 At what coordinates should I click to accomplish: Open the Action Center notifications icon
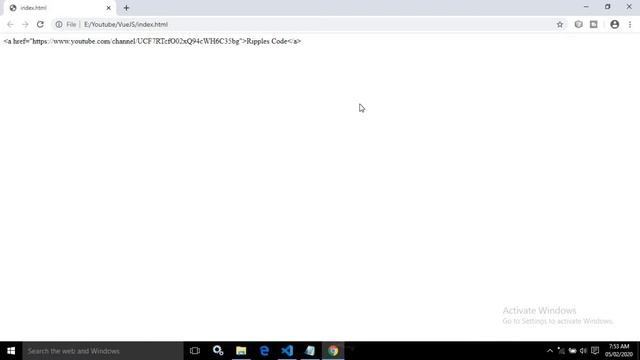(595, 351)
